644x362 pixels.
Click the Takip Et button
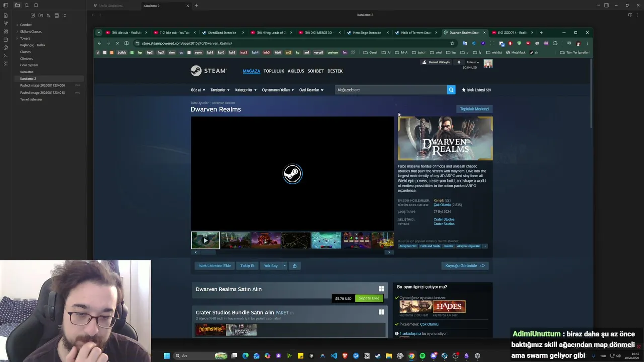(x=248, y=266)
